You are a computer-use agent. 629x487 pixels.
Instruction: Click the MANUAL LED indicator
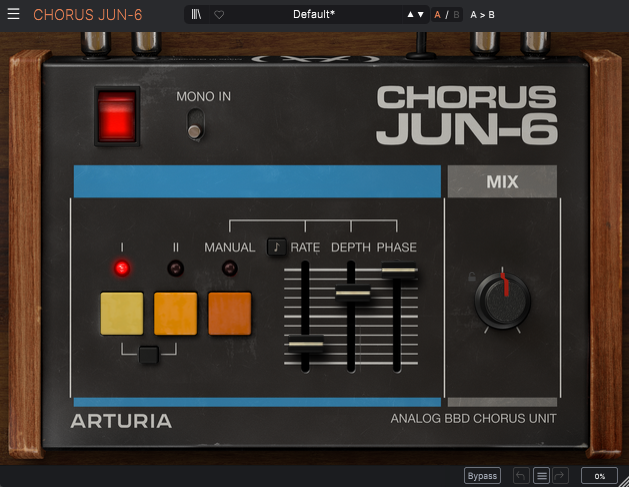pyautogui.click(x=229, y=268)
